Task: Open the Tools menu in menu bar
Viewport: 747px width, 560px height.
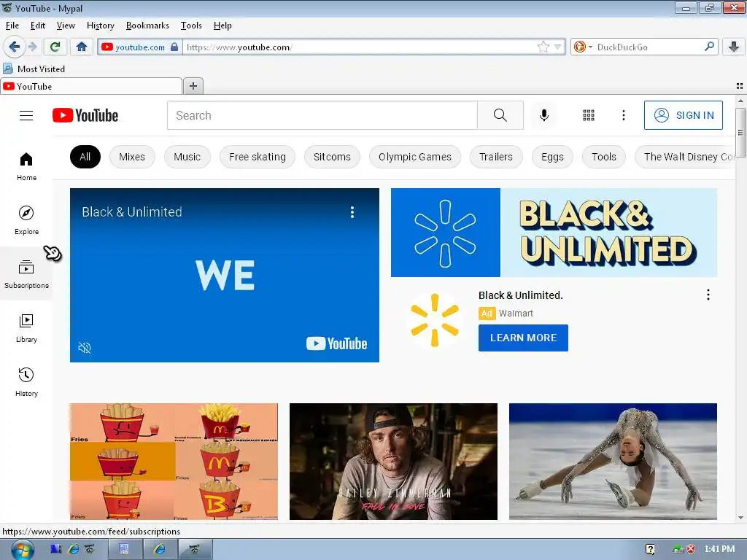Action: click(x=191, y=26)
